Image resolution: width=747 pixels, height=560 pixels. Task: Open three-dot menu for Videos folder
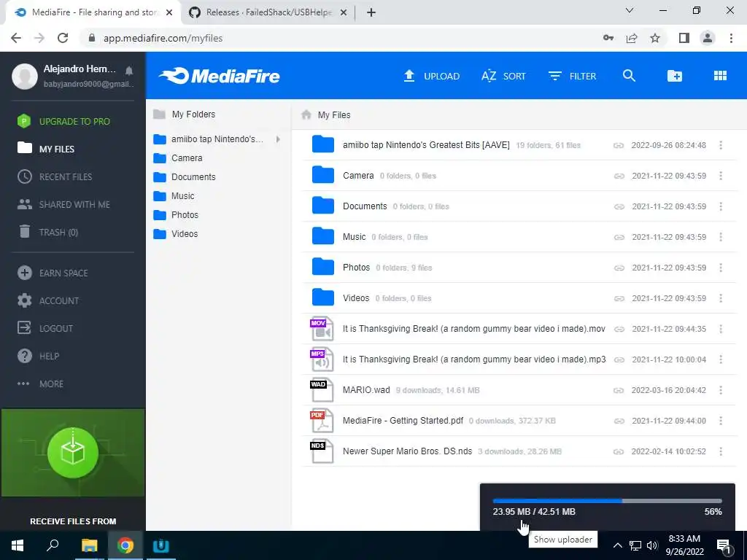(x=720, y=298)
